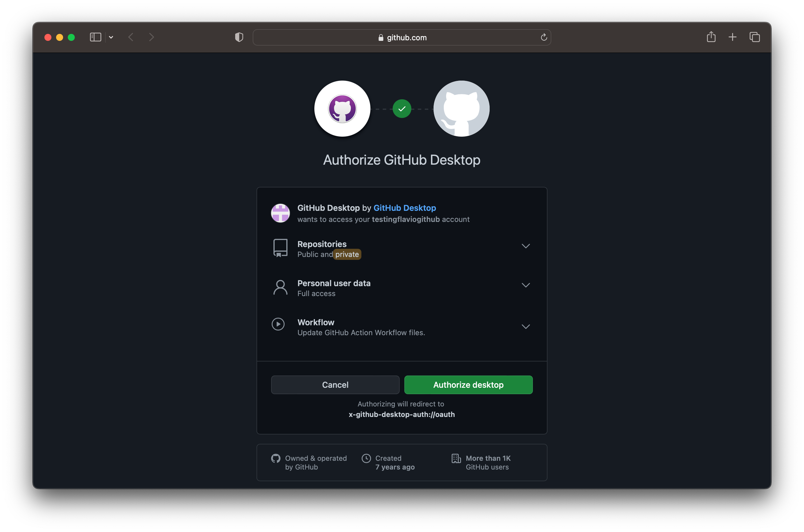804x532 pixels.
Task: Go back using the back arrow
Action: (x=131, y=37)
